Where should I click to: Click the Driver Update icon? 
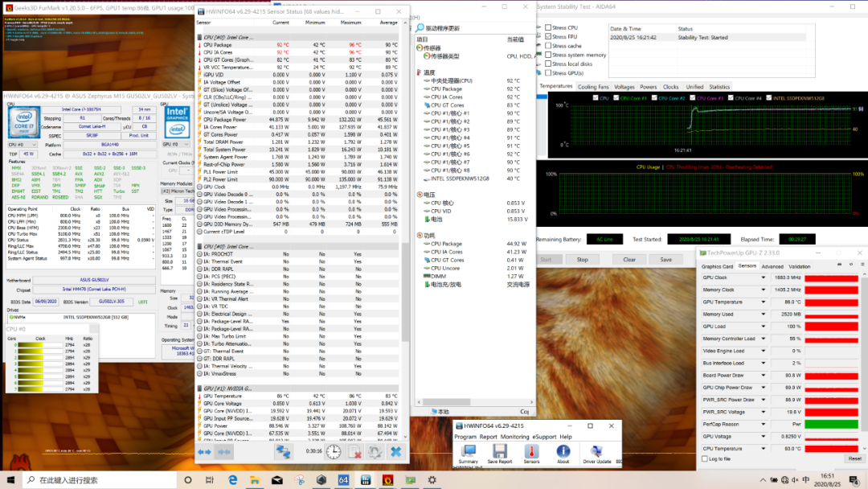pyautogui.click(x=596, y=453)
